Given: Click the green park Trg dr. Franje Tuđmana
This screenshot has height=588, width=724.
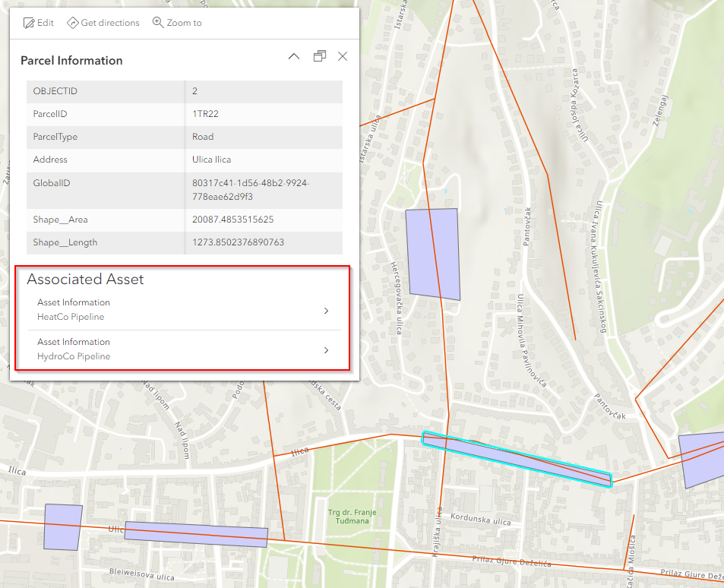Looking at the screenshot, I should point(353,517).
